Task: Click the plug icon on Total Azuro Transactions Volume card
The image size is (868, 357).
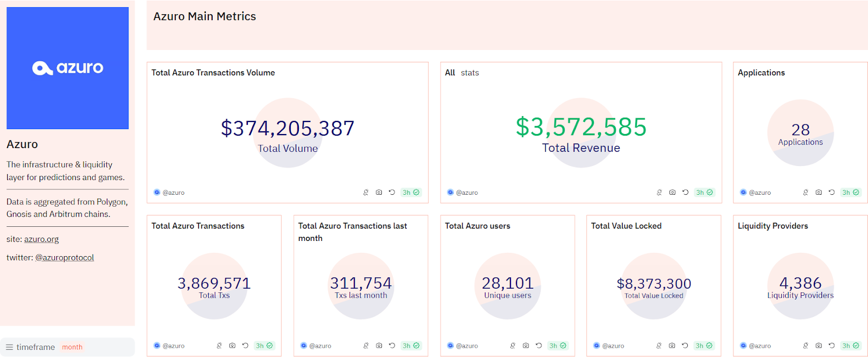Action: tap(366, 193)
